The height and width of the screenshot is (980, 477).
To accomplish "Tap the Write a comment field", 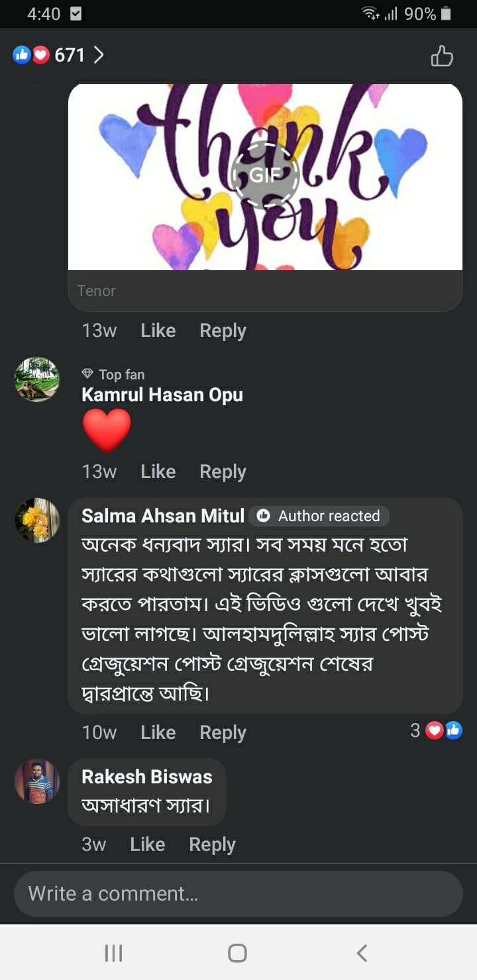I will tap(238, 894).
